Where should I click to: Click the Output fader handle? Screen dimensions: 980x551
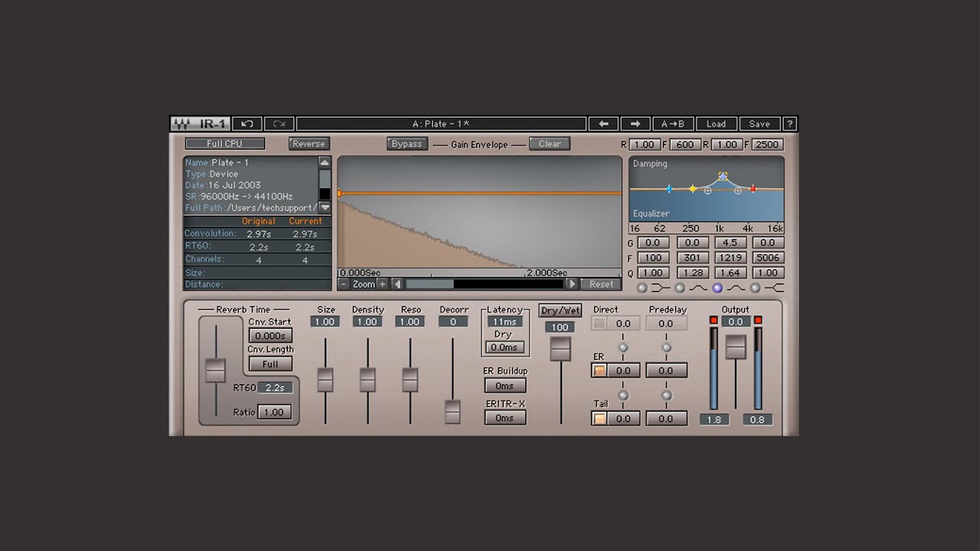pyautogui.click(x=736, y=347)
